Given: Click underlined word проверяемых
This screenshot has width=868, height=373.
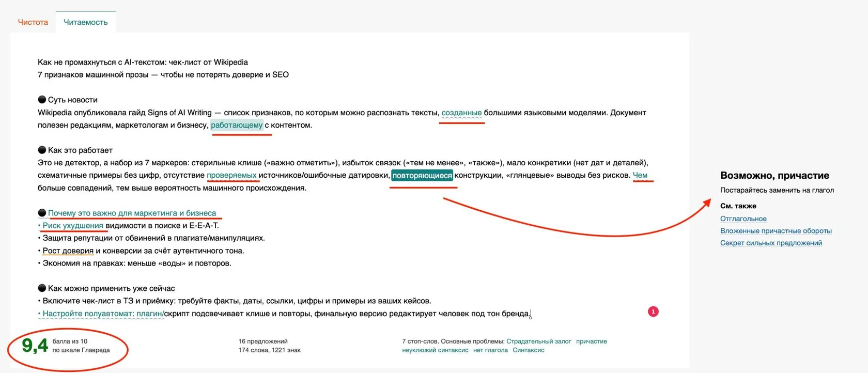Looking at the screenshot, I should [x=231, y=175].
